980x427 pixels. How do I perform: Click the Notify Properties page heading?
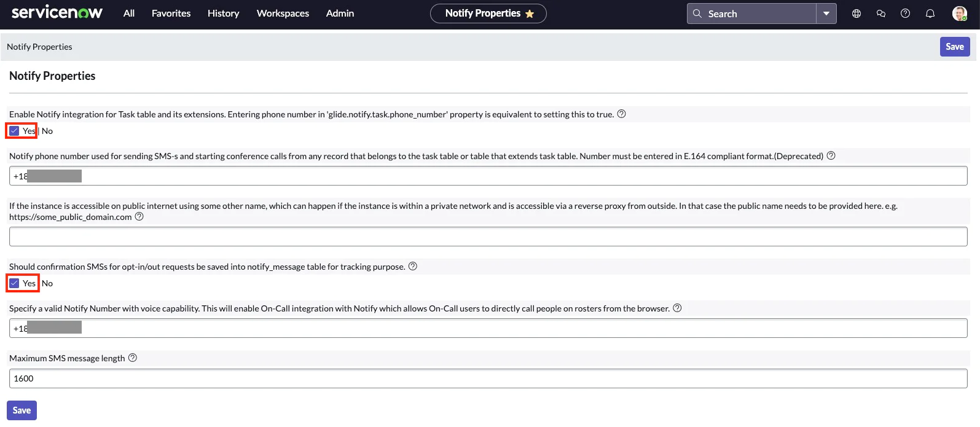pyautogui.click(x=52, y=76)
